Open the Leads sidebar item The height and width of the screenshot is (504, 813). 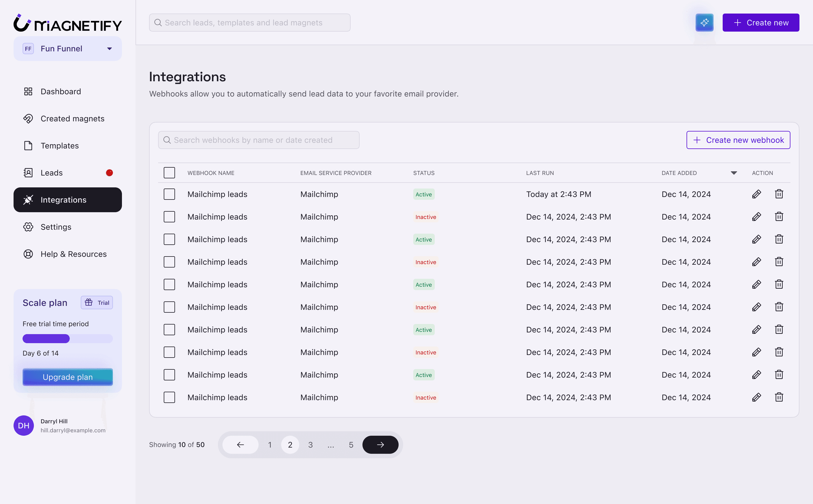[52, 173]
